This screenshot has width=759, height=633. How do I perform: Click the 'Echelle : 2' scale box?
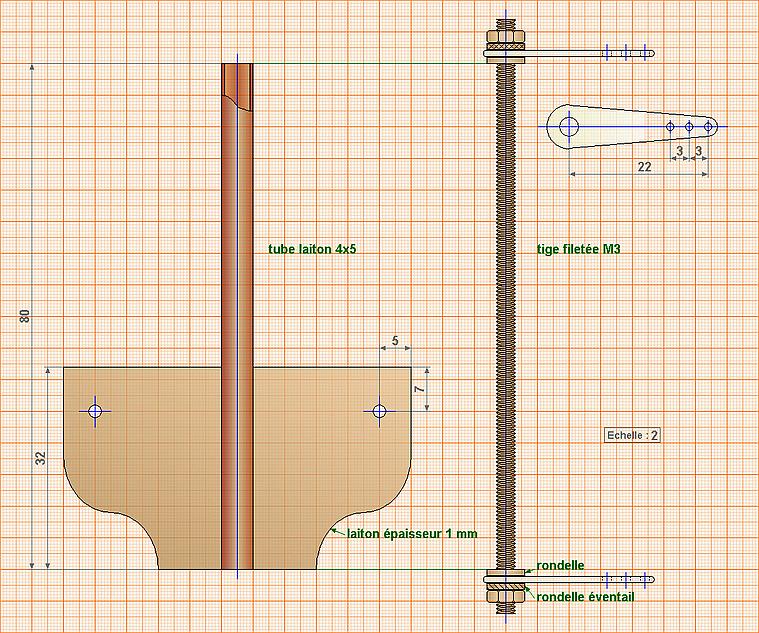tap(633, 435)
